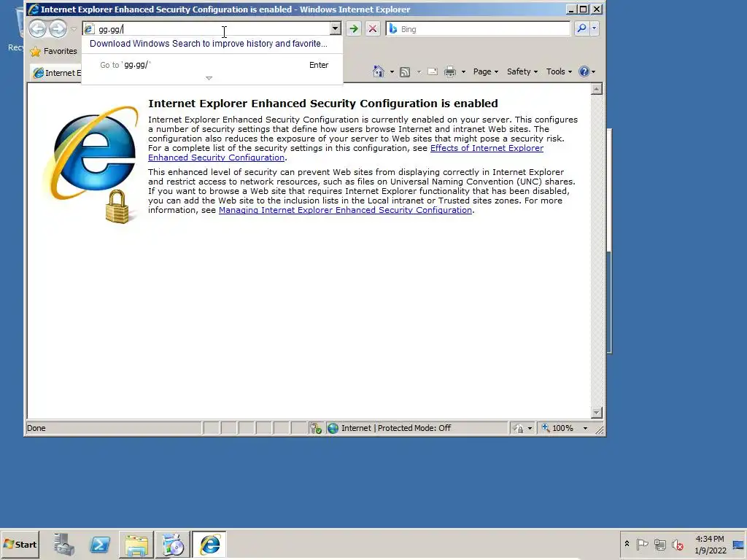Click the red Stop loading button

point(373,29)
